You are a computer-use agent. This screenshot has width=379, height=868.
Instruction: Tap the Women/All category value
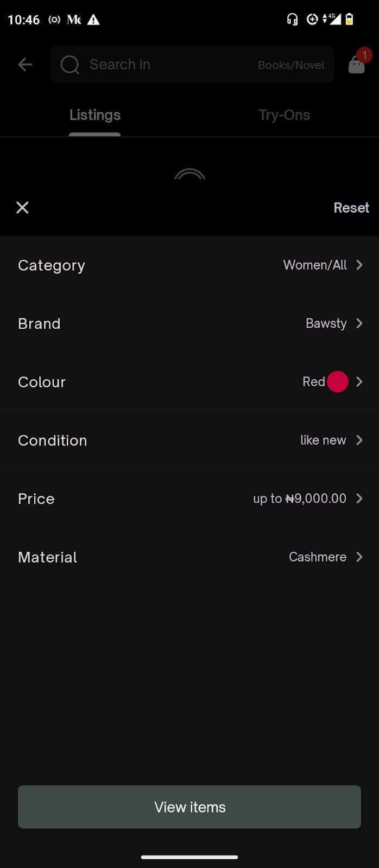(x=315, y=265)
